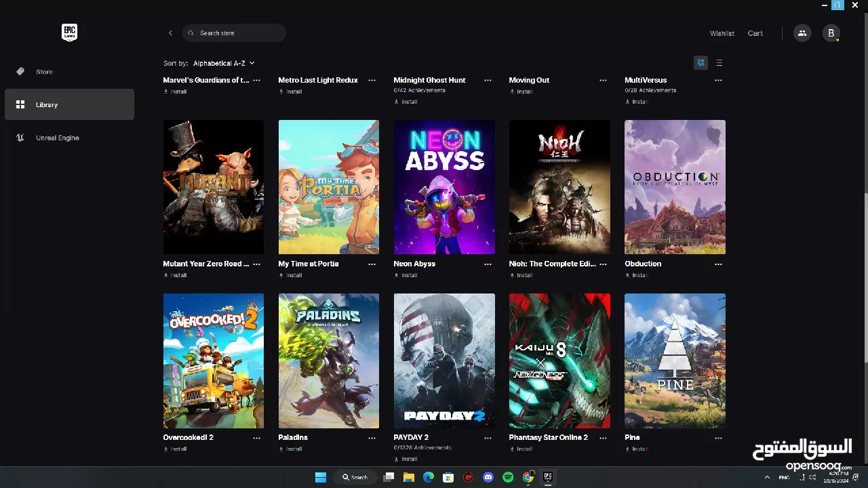Open File Explorer from the taskbar
Screen dimensions: 868x488
click(x=409, y=477)
